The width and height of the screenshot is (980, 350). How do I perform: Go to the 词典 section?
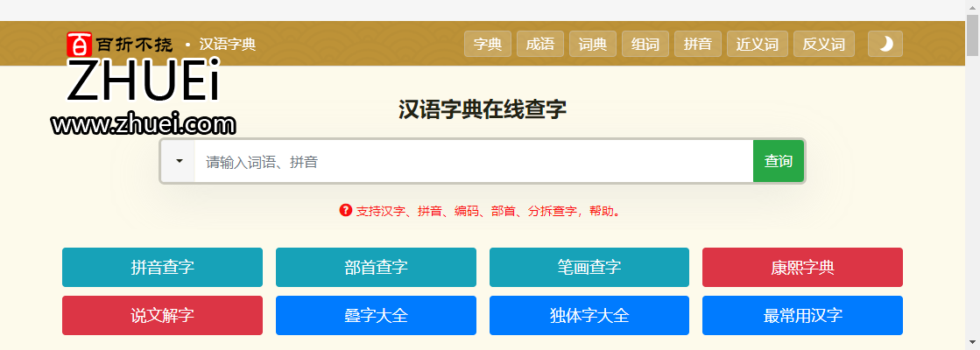[593, 44]
